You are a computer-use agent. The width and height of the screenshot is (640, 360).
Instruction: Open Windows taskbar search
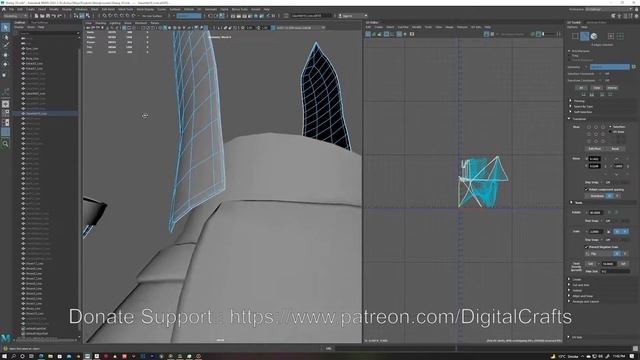coord(13,356)
